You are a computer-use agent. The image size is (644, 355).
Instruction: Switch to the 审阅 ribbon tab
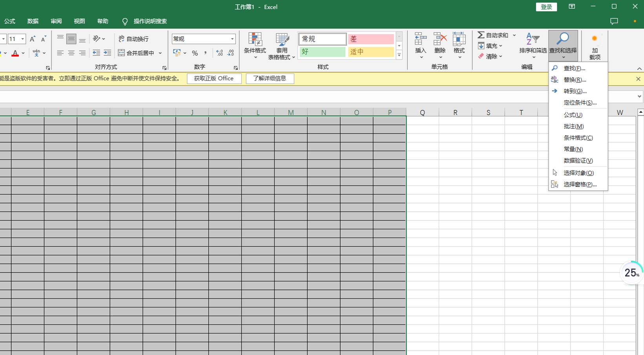point(56,21)
